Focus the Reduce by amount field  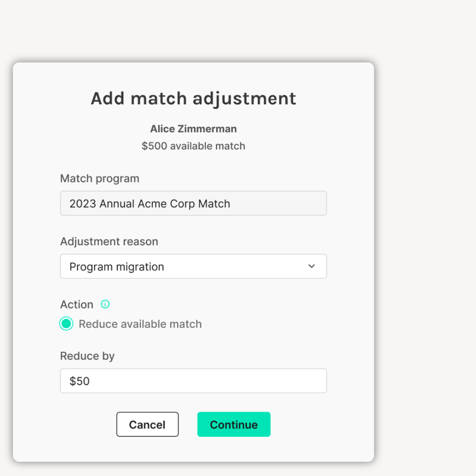coord(193,380)
